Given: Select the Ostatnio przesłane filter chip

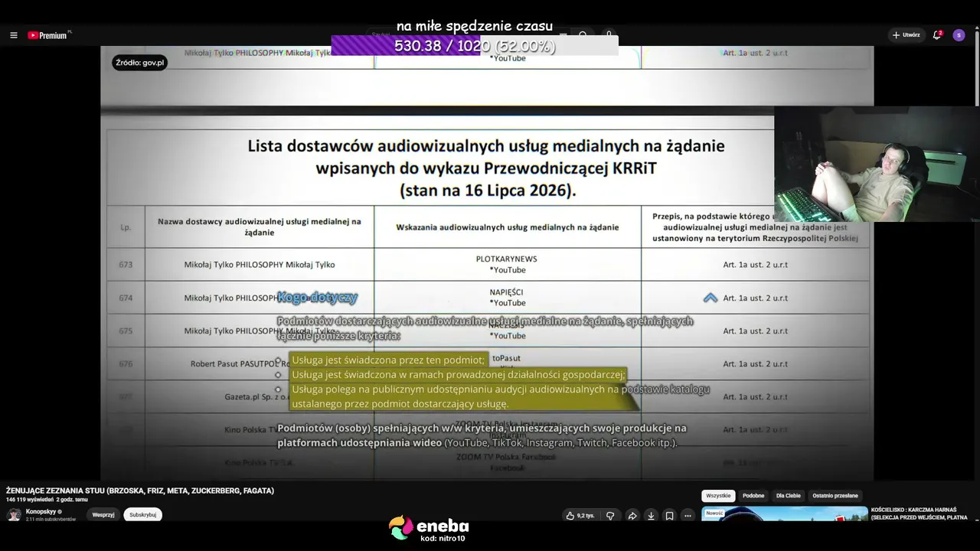Looking at the screenshot, I should pos(835,496).
